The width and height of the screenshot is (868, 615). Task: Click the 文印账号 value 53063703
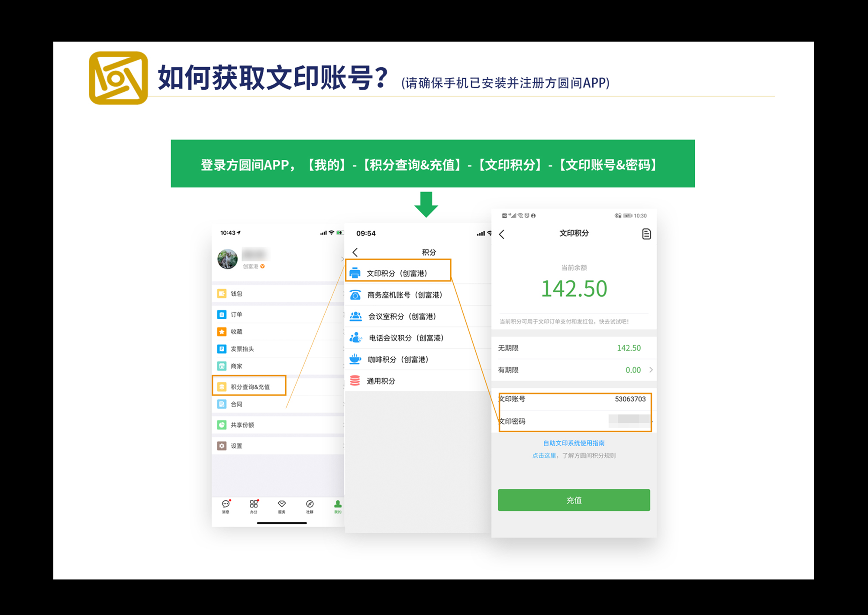[630, 399]
